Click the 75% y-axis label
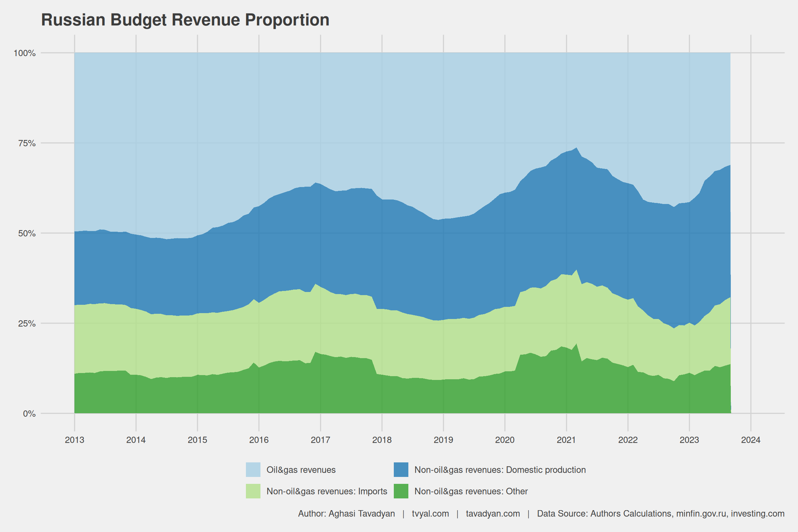 tap(27, 143)
